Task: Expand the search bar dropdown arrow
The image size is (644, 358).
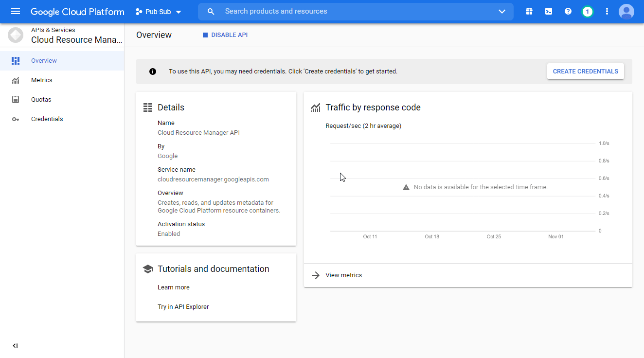Action: coord(502,12)
